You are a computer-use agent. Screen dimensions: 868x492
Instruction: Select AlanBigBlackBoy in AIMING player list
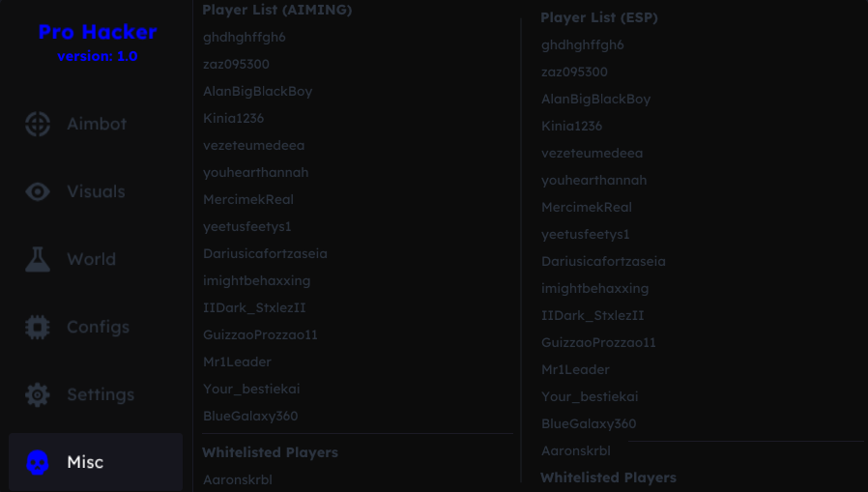click(x=257, y=91)
